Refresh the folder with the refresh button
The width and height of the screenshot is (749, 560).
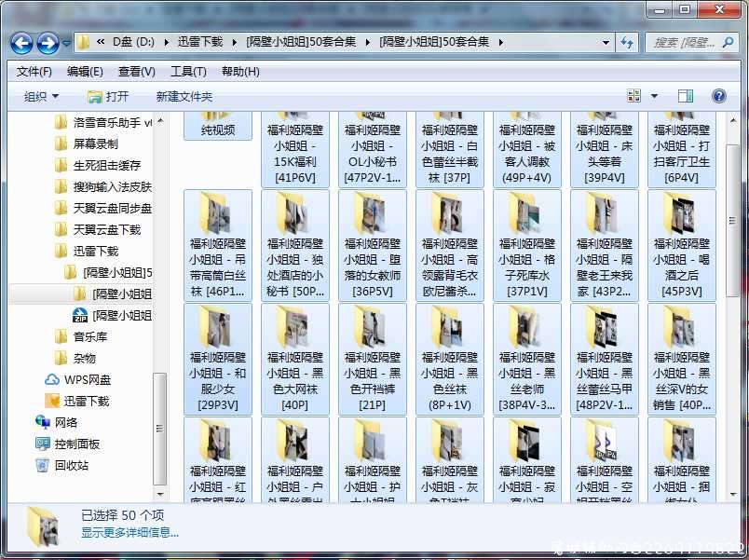(x=627, y=43)
